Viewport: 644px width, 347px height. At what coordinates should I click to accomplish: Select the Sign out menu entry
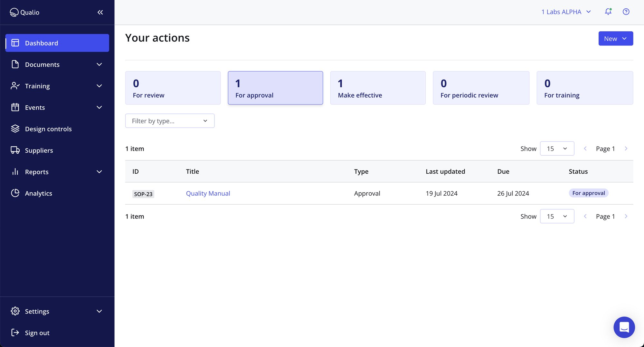click(37, 333)
